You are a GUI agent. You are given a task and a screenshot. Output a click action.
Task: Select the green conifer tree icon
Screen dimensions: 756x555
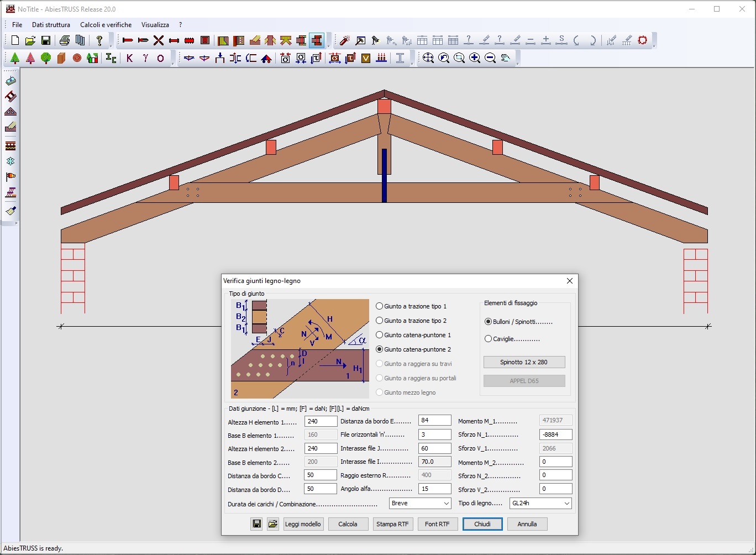click(15, 58)
